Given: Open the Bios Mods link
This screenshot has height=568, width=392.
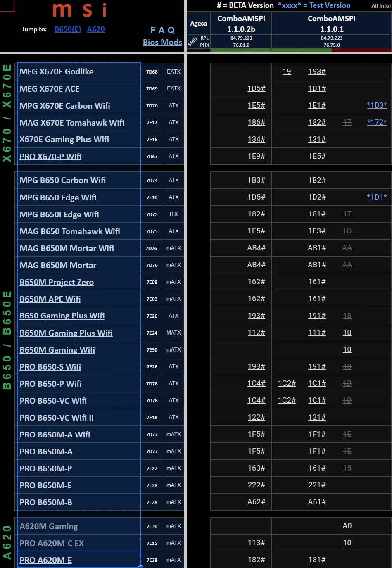Looking at the screenshot, I should tap(162, 42).
